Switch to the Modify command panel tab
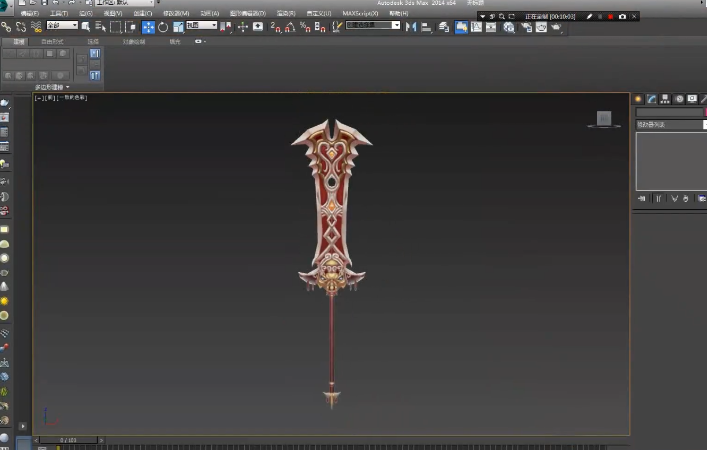Screen dimensions: 707x450 click(651, 99)
